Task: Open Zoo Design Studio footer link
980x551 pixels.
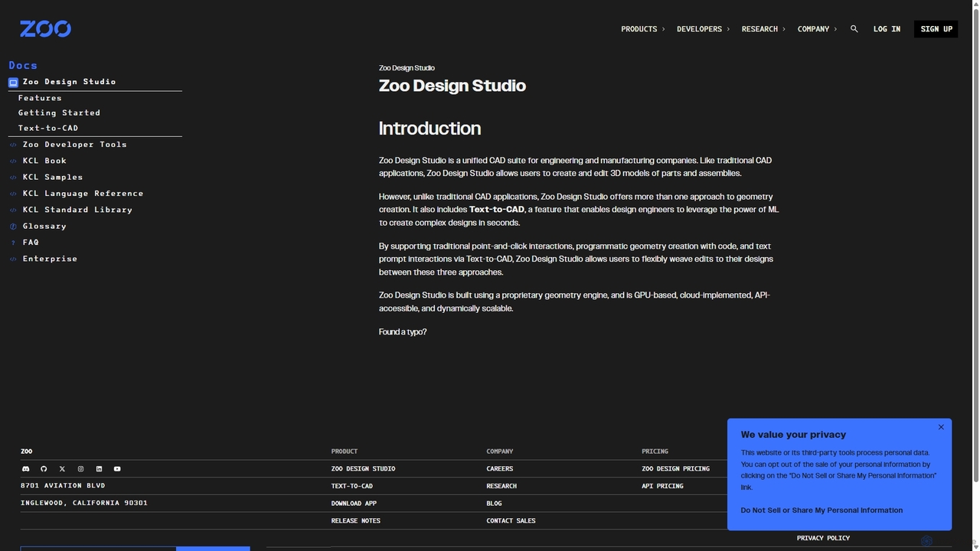Action: (363, 468)
